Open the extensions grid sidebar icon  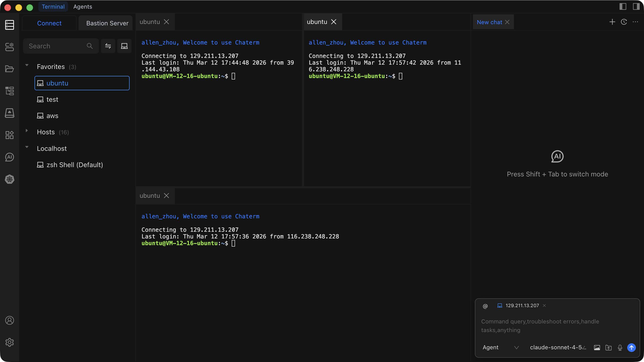[10, 135]
